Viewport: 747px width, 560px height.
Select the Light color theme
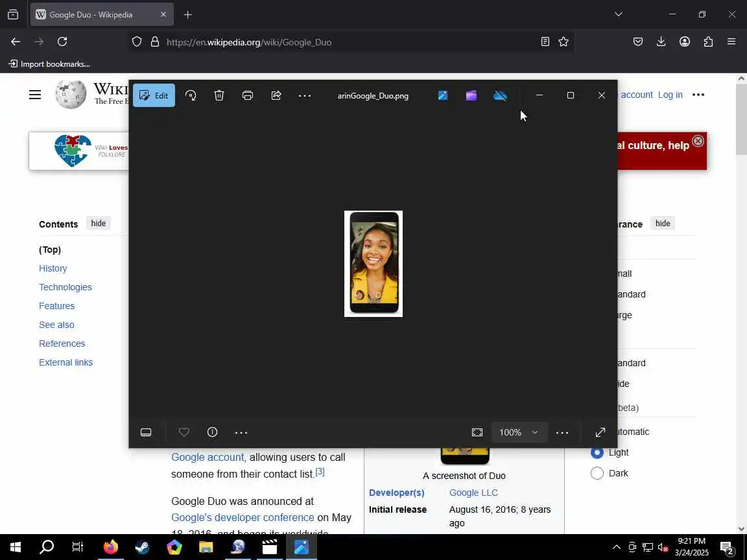point(597,452)
